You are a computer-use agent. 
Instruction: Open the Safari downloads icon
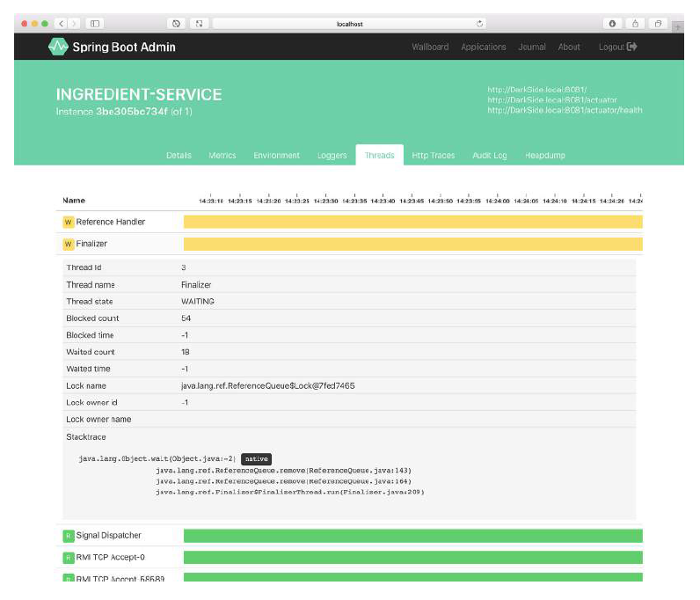click(x=612, y=24)
